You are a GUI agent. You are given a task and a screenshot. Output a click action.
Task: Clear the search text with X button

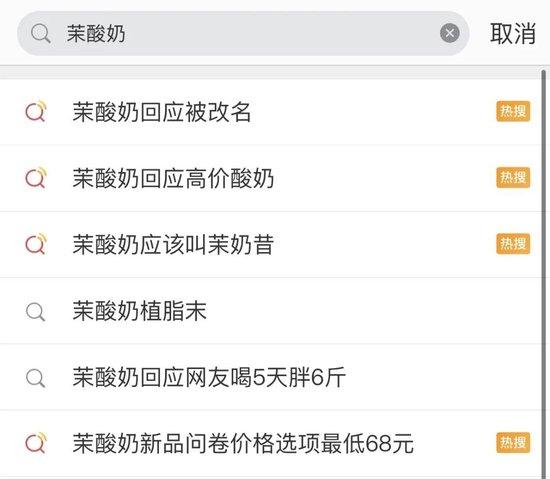[x=450, y=33]
